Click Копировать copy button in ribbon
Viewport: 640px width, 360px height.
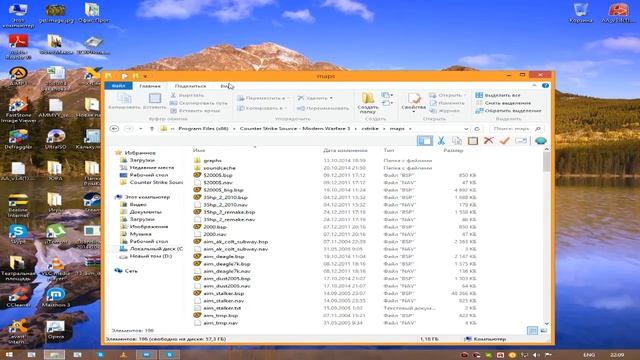click(124, 101)
